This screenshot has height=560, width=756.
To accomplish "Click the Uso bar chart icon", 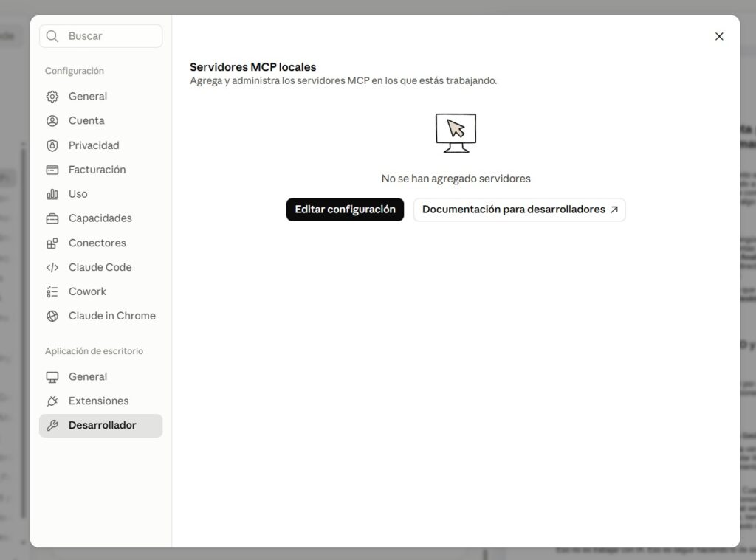I will click(x=52, y=194).
